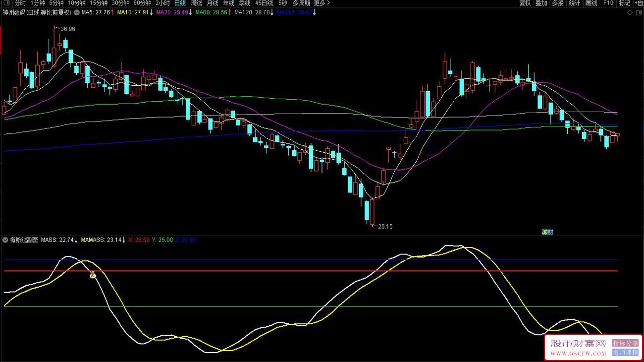Select the 季线 quarterly chart tab

point(245,3)
